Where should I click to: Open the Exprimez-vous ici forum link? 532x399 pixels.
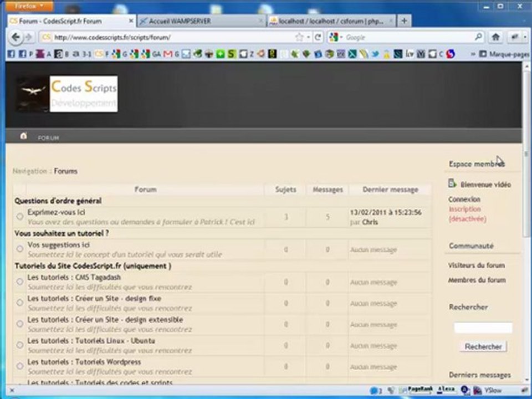coord(57,212)
